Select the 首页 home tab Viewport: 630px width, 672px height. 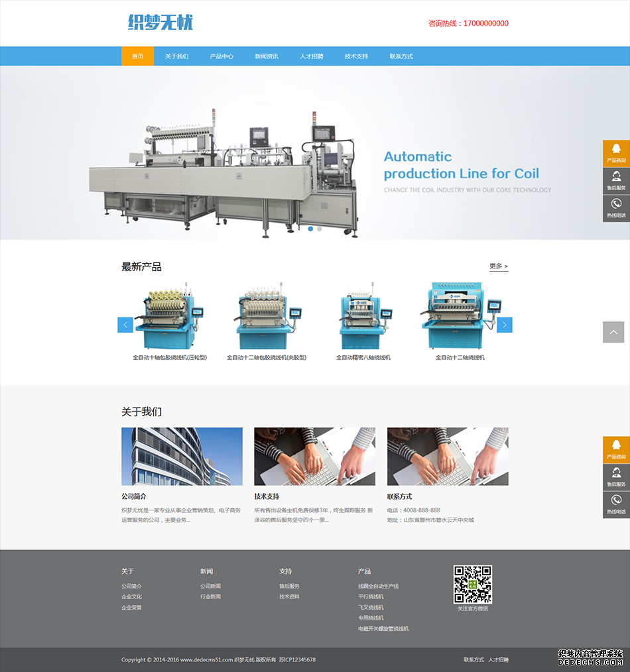tap(137, 56)
